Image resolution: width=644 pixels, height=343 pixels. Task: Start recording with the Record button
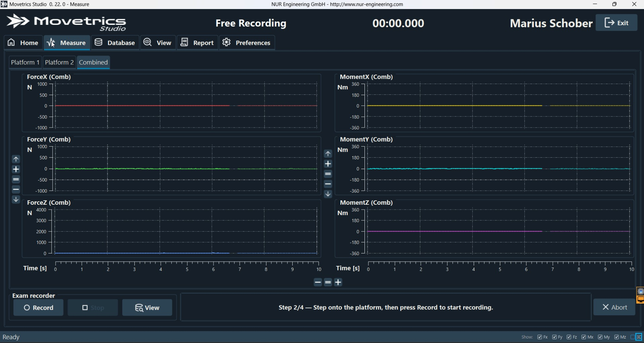[38, 308]
